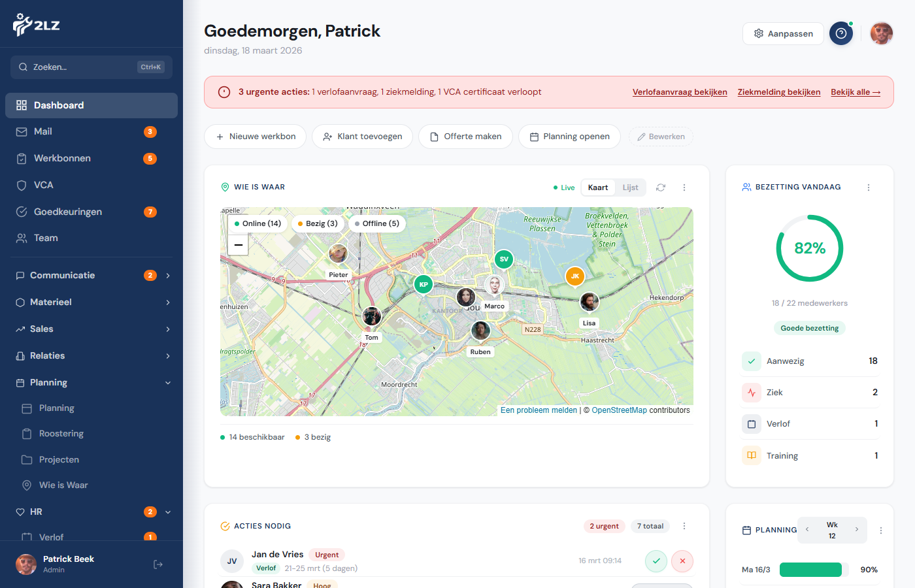
Task: Select VCA in the sidebar navigation
Action: [x=43, y=185]
